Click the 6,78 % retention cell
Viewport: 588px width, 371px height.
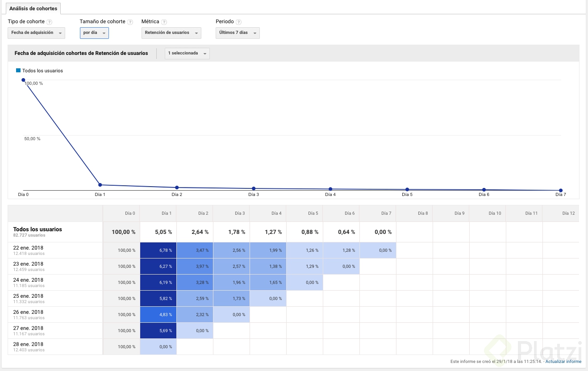158,250
